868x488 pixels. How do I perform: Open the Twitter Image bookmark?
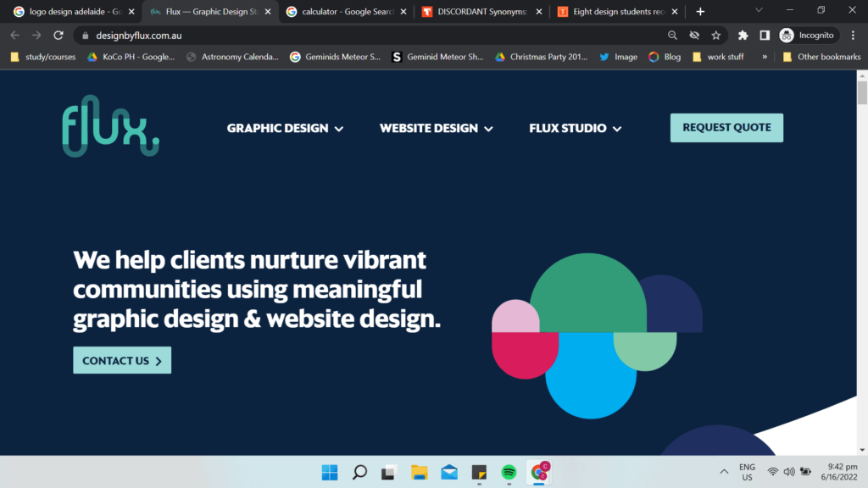(618, 57)
